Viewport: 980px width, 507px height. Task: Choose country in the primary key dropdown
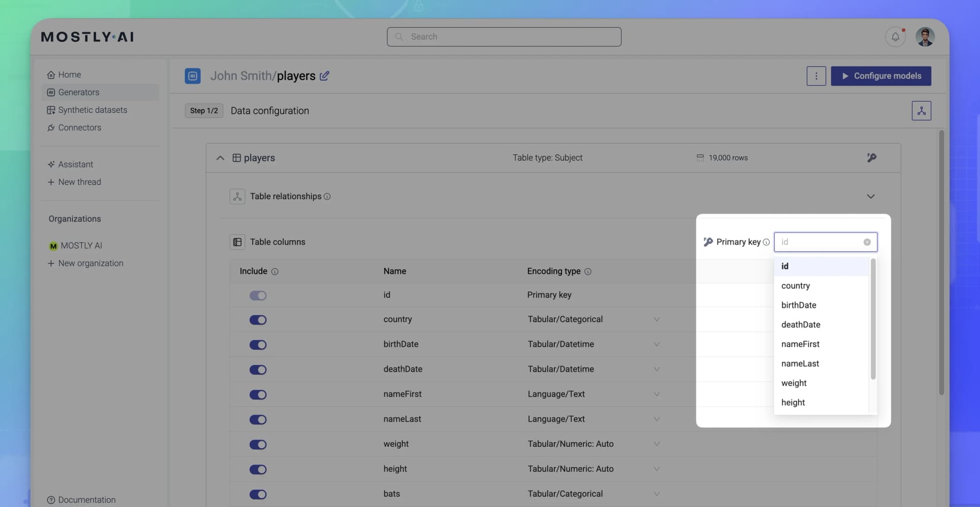[795, 286]
